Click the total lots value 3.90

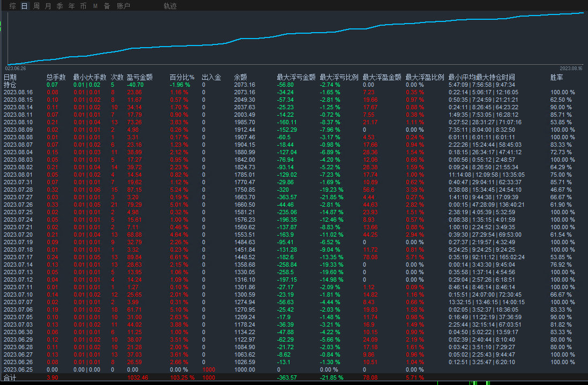(x=53, y=378)
